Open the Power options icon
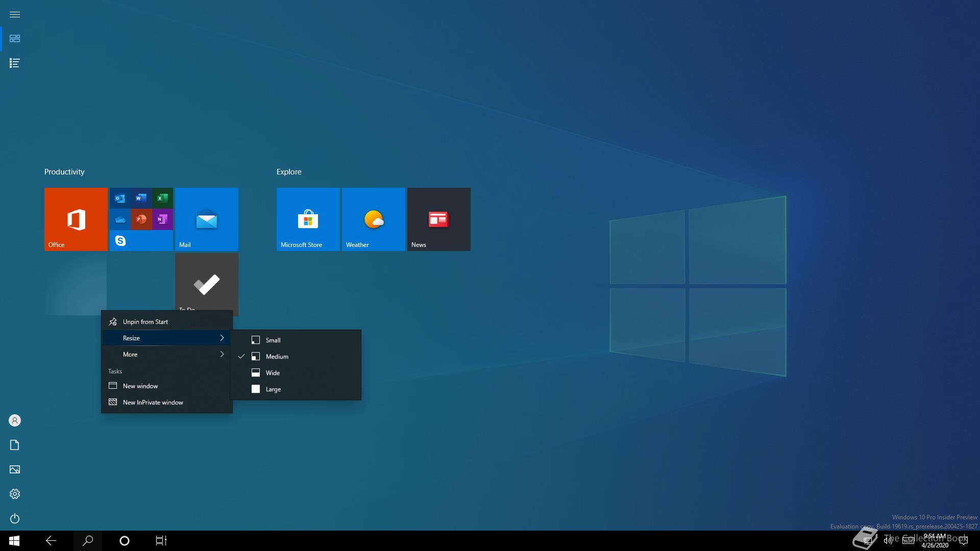980x551 pixels. 15,518
